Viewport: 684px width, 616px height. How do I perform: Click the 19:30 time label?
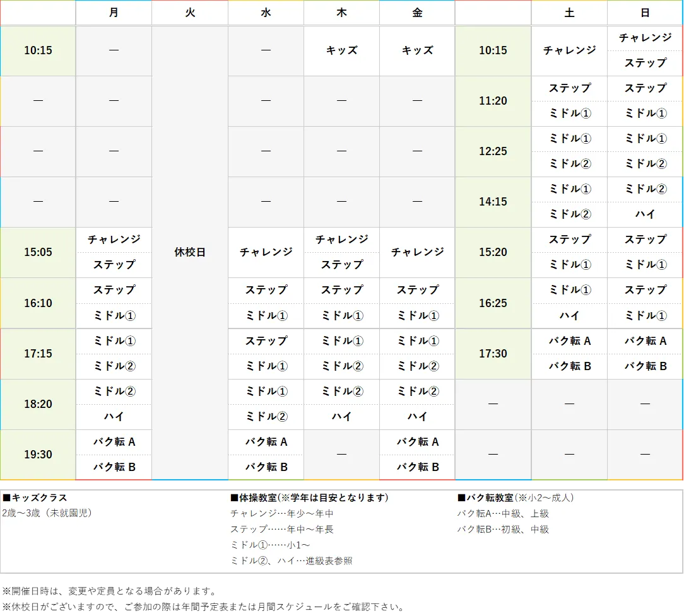[38, 454]
